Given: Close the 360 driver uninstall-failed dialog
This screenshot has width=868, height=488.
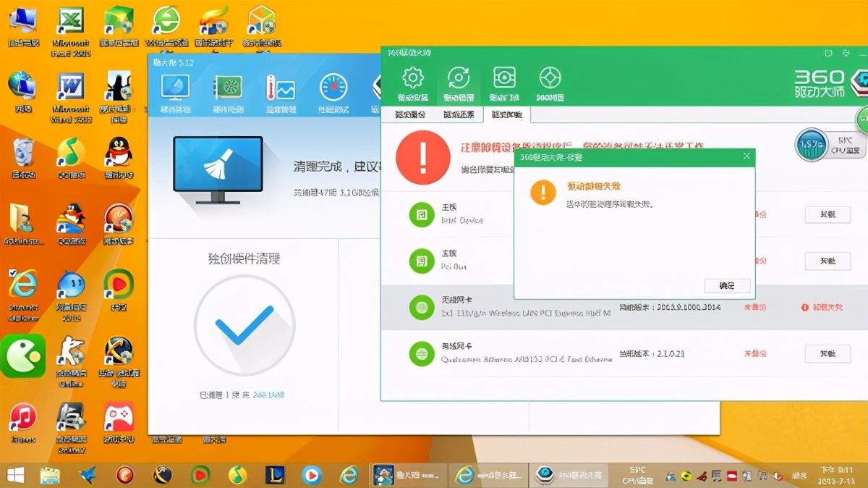Looking at the screenshot, I should (746, 156).
